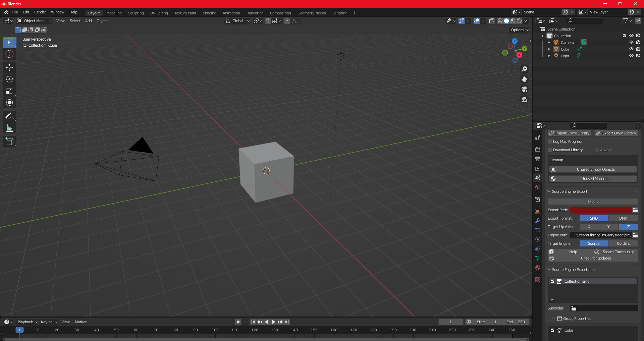Click the viewport zoom magnifier icon
The width and height of the screenshot is (644, 341).
click(524, 69)
